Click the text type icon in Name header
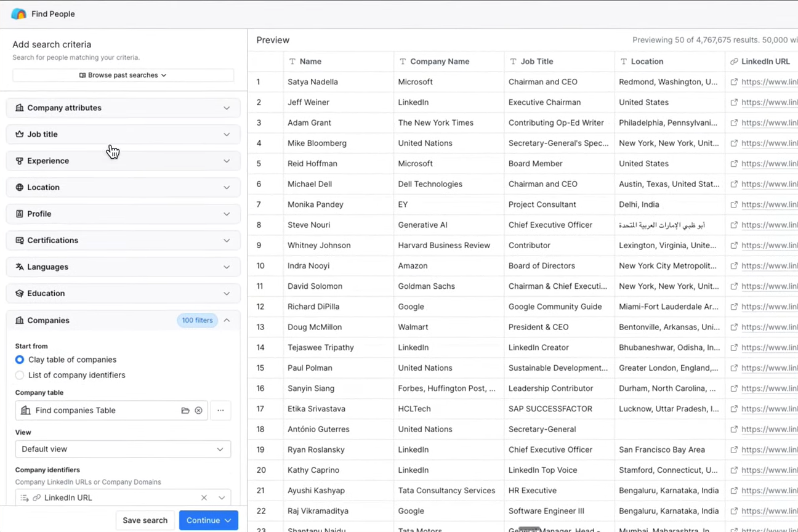Screen dimensions: 798x532 [x=292, y=62]
